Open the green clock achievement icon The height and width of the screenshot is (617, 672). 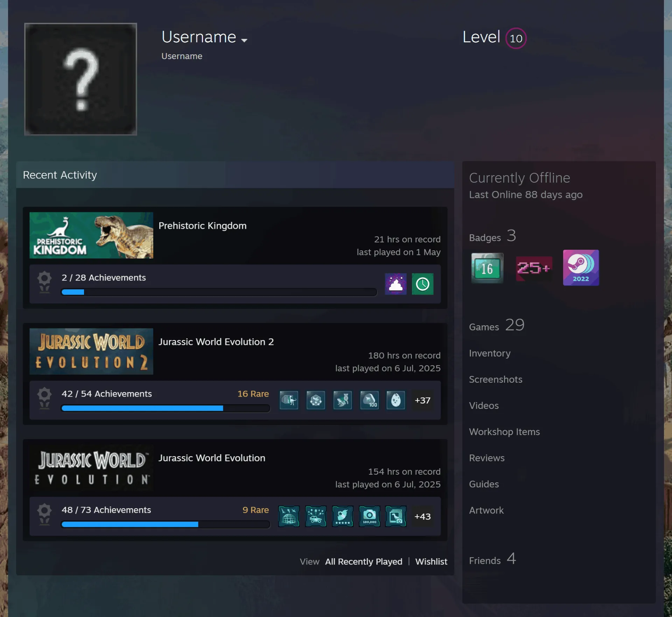[x=422, y=284]
